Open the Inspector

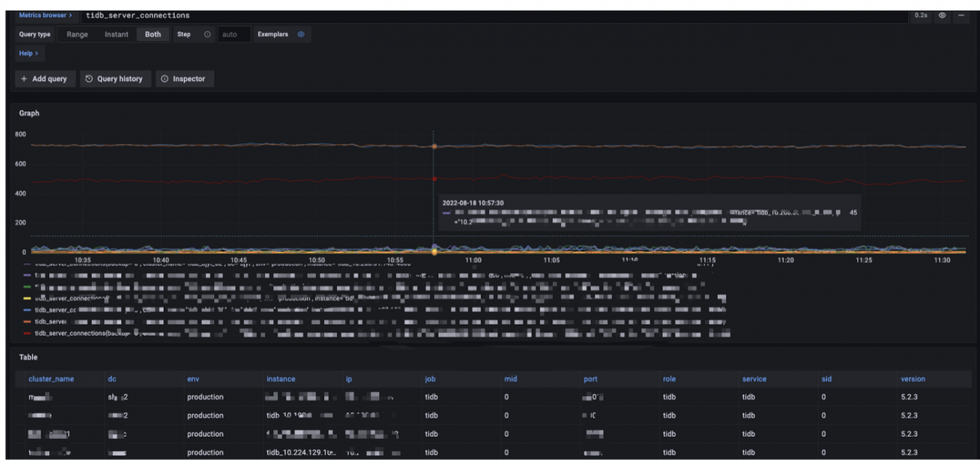pos(184,79)
